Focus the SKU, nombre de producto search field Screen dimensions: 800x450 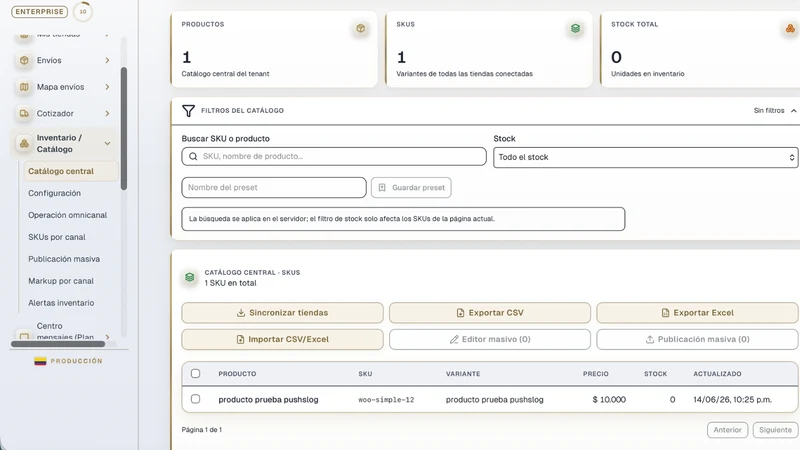334,157
